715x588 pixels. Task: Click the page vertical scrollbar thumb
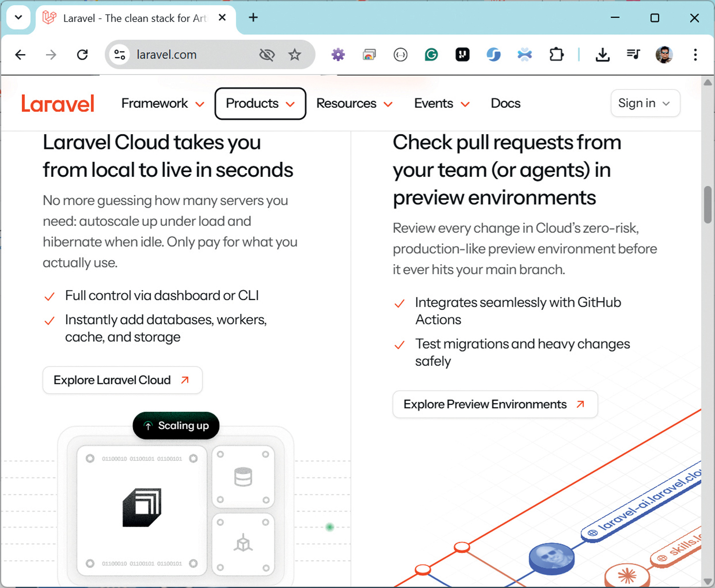(708, 205)
